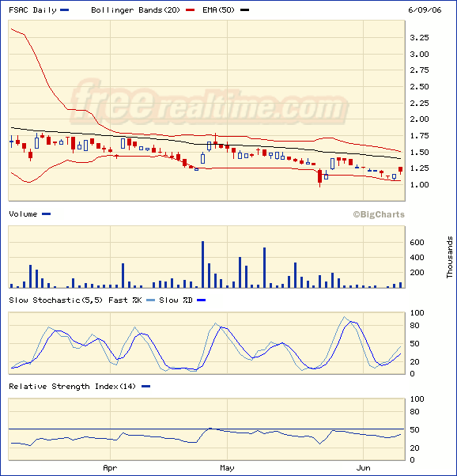
Task: Click the black EMA(50) legend swatch
Action: click(x=245, y=10)
